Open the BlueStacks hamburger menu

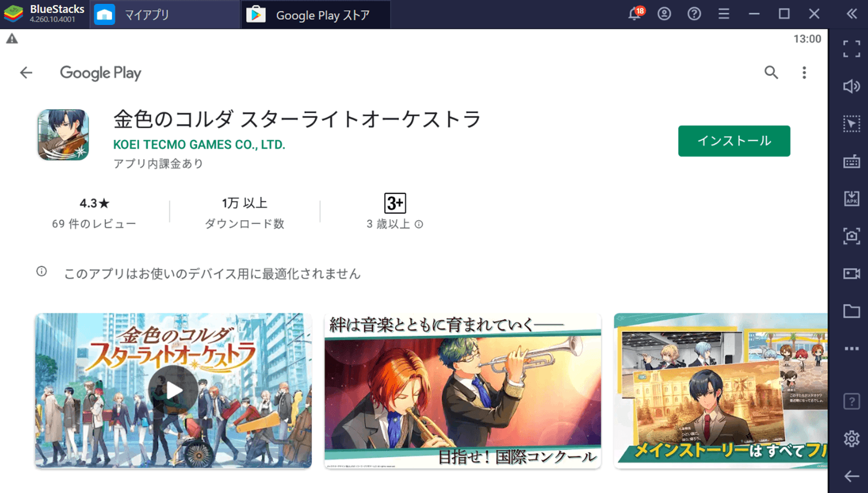724,14
